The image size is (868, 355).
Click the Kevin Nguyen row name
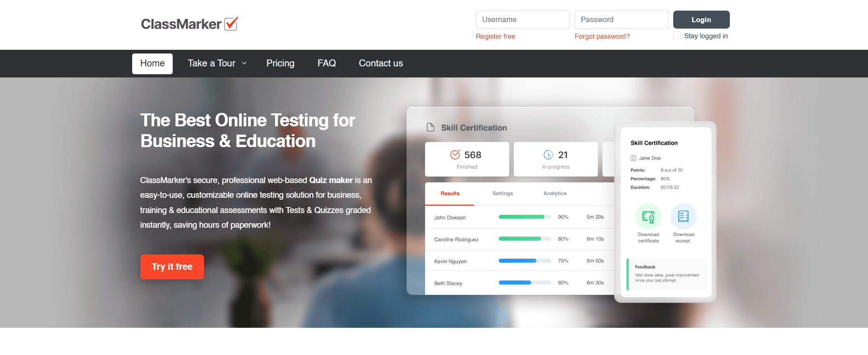(x=450, y=261)
